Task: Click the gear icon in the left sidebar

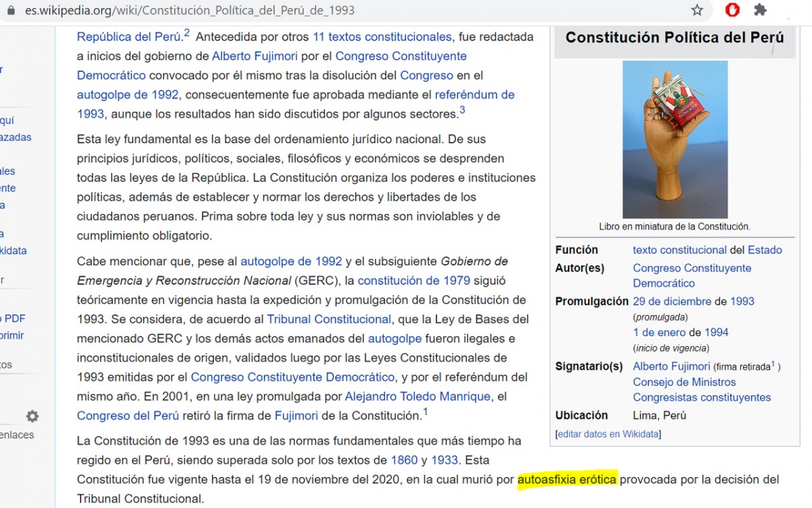Action: 32,416
